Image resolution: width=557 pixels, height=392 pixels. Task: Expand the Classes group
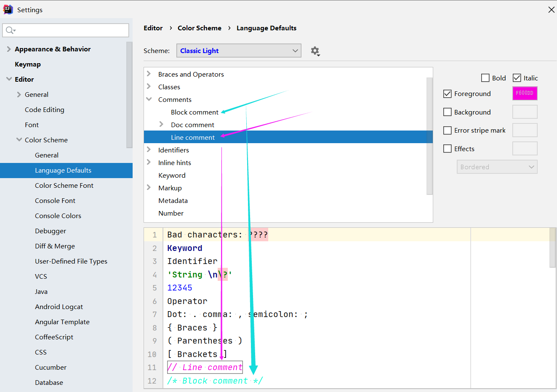click(149, 86)
